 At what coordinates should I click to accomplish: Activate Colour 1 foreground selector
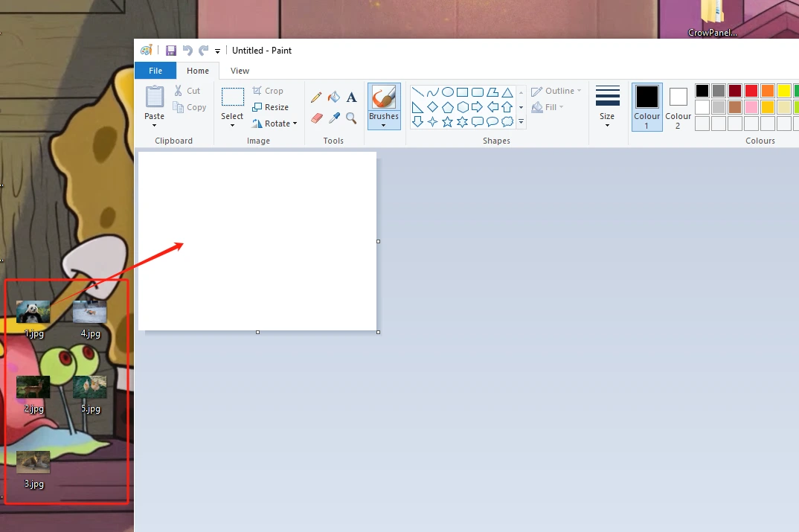click(646, 106)
